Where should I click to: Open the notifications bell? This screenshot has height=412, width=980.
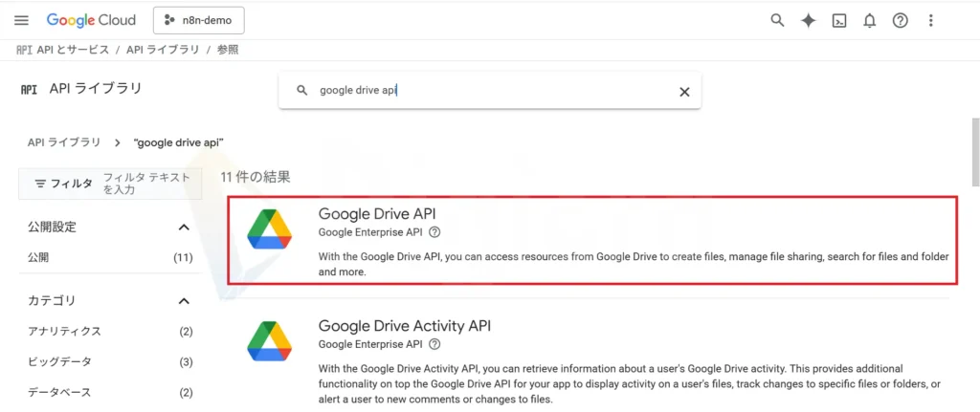tap(869, 21)
